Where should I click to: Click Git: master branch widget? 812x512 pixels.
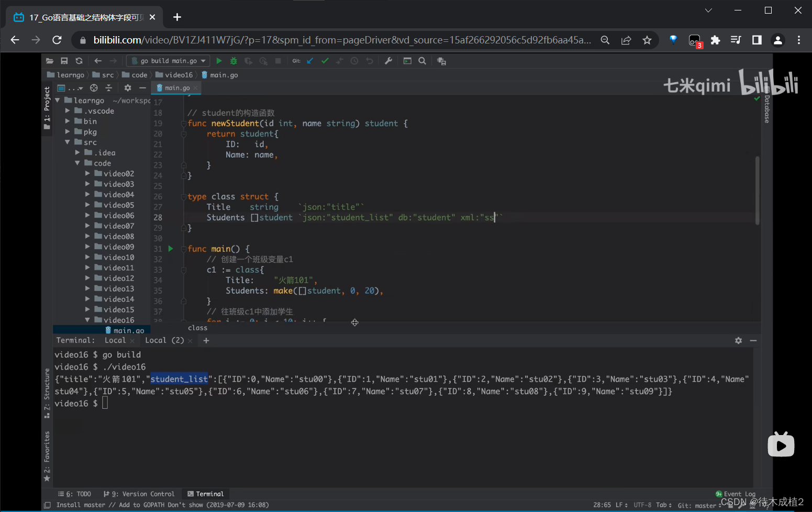point(699,505)
